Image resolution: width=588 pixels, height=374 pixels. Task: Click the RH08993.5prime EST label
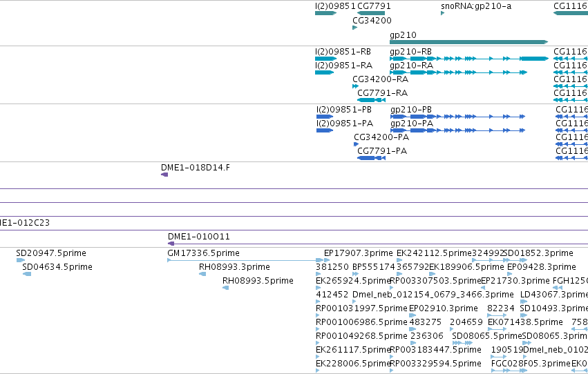coord(258,281)
